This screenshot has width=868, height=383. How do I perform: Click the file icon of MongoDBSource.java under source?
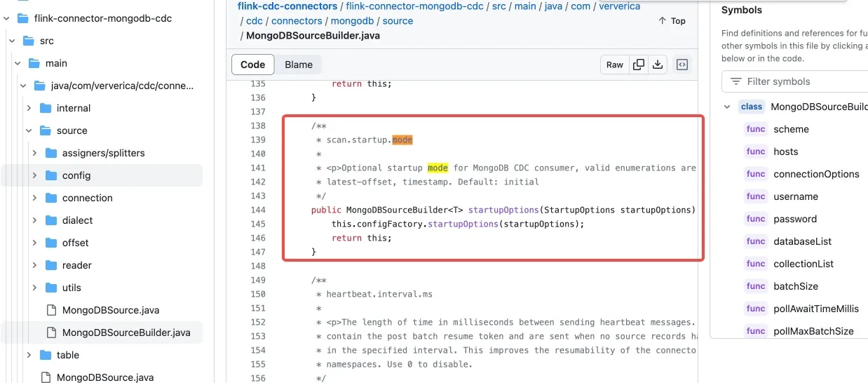pos(50,310)
